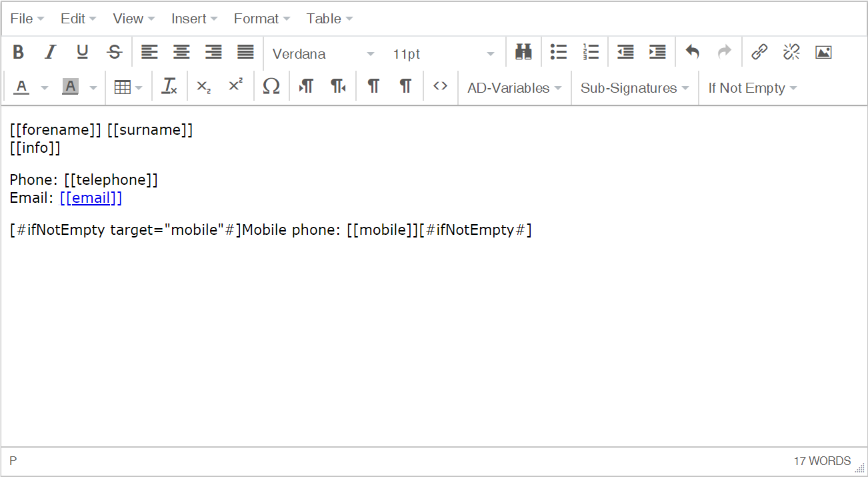Open the table insert dropdown
The height and width of the screenshot is (477, 868).
[x=128, y=87]
